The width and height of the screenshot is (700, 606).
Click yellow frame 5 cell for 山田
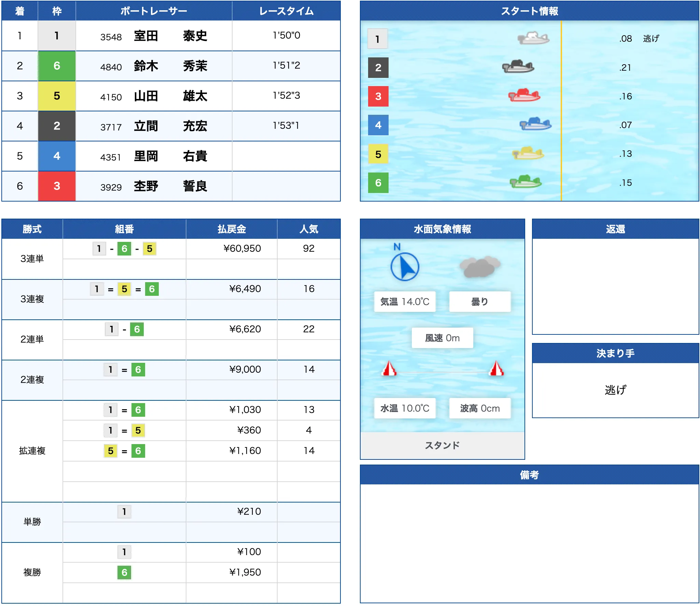coord(57,96)
